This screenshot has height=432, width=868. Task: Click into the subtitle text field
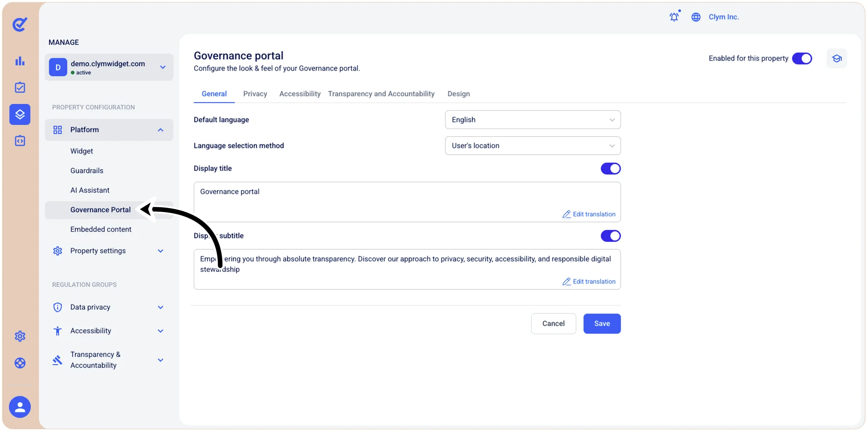tap(407, 269)
